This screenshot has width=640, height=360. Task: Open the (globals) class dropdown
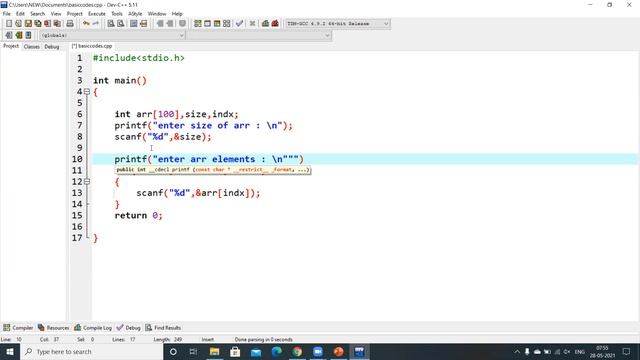coord(113,36)
